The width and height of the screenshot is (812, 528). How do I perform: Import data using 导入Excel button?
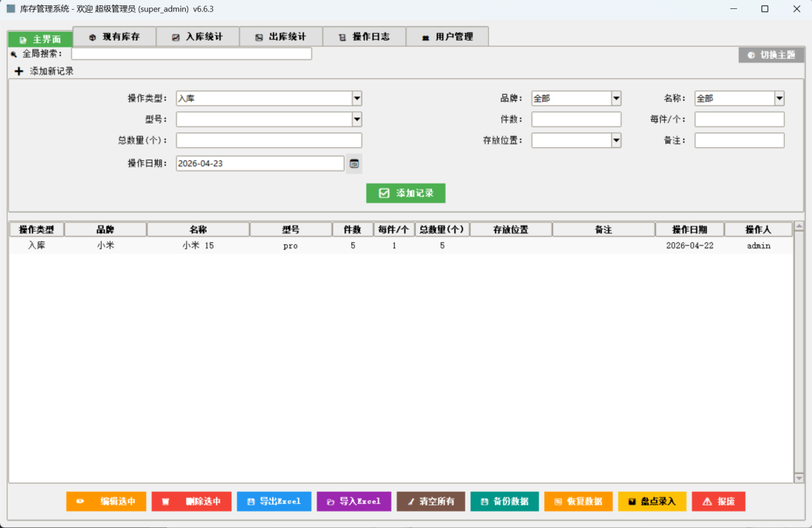(x=353, y=502)
